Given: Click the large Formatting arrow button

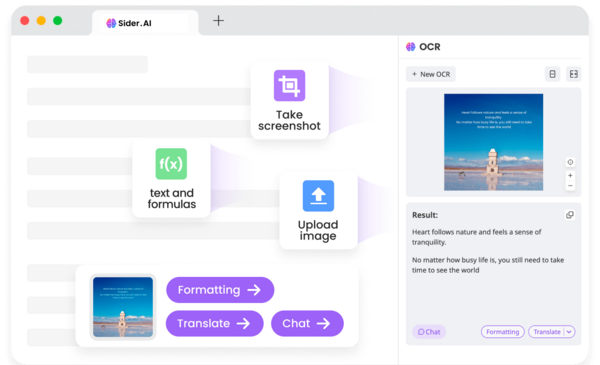Looking at the screenshot, I should pyautogui.click(x=220, y=290).
